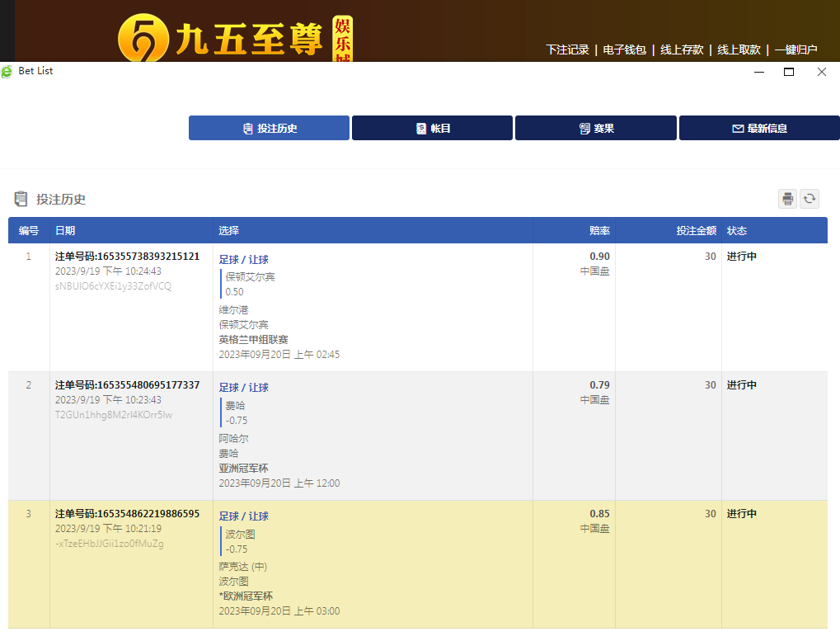Screen dimensions: 840x641
Task: Maximize the Bet List window
Action: pos(788,72)
